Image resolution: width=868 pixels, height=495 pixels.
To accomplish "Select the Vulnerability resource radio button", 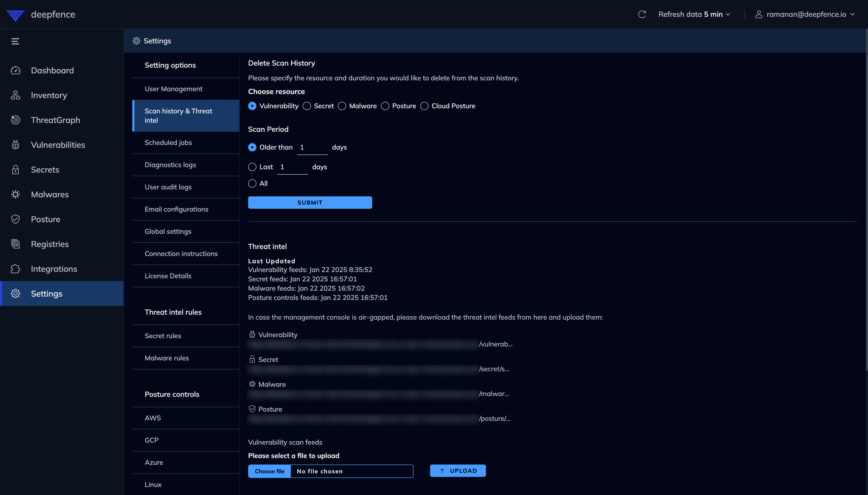I will pos(252,106).
